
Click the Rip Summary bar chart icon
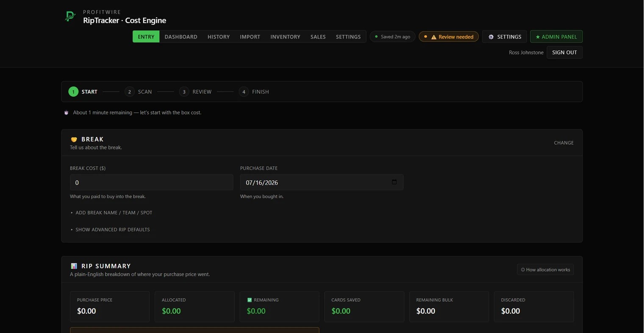pos(74,266)
